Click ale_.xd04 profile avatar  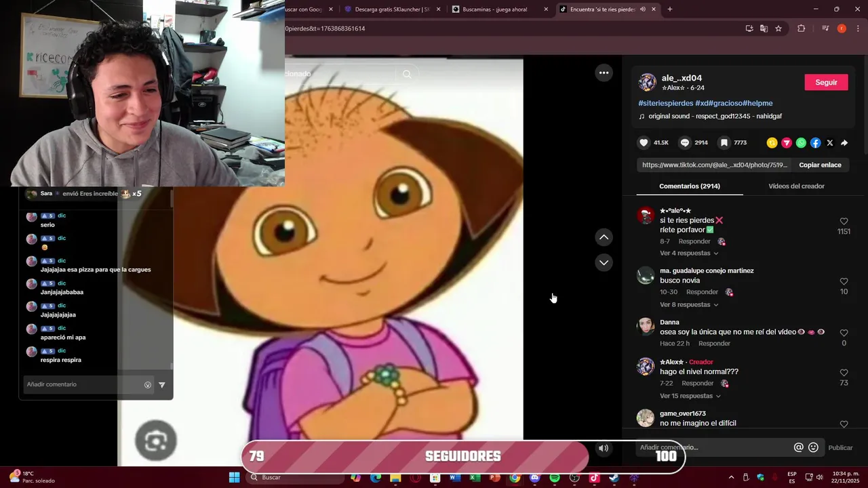coord(647,83)
